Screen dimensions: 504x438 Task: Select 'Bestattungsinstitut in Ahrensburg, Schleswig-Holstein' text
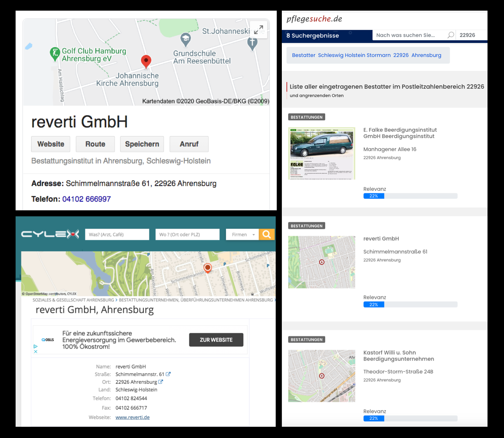[121, 161]
